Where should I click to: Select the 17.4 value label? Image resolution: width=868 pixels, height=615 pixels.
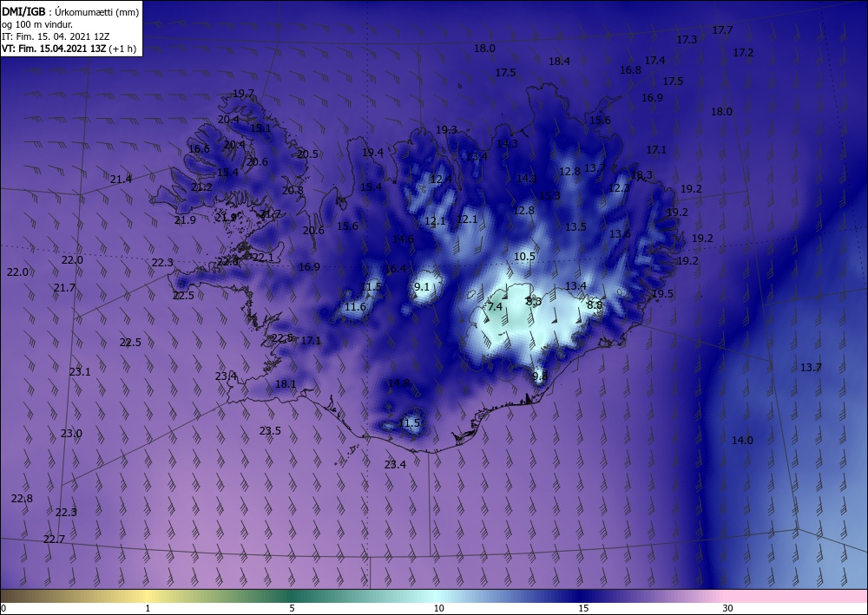[x=654, y=60]
